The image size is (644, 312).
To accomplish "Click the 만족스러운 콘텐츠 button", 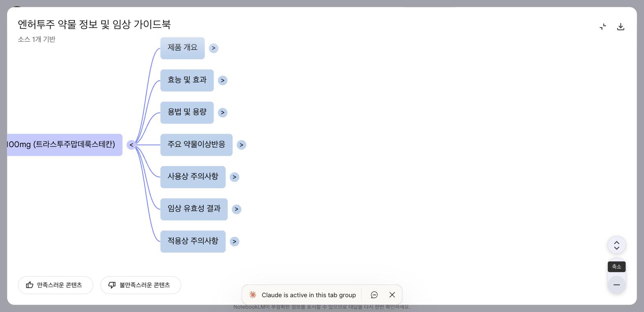I will pos(55,285).
